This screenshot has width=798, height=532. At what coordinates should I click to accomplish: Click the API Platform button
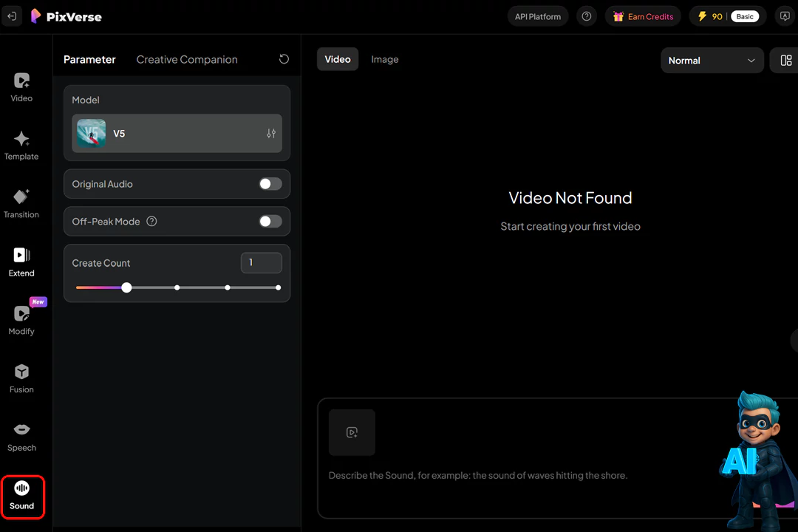point(538,16)
